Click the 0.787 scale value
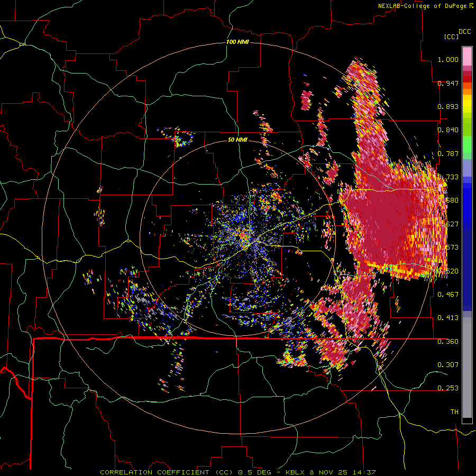This screenshot has height=476, width=476. pos(448,153)
